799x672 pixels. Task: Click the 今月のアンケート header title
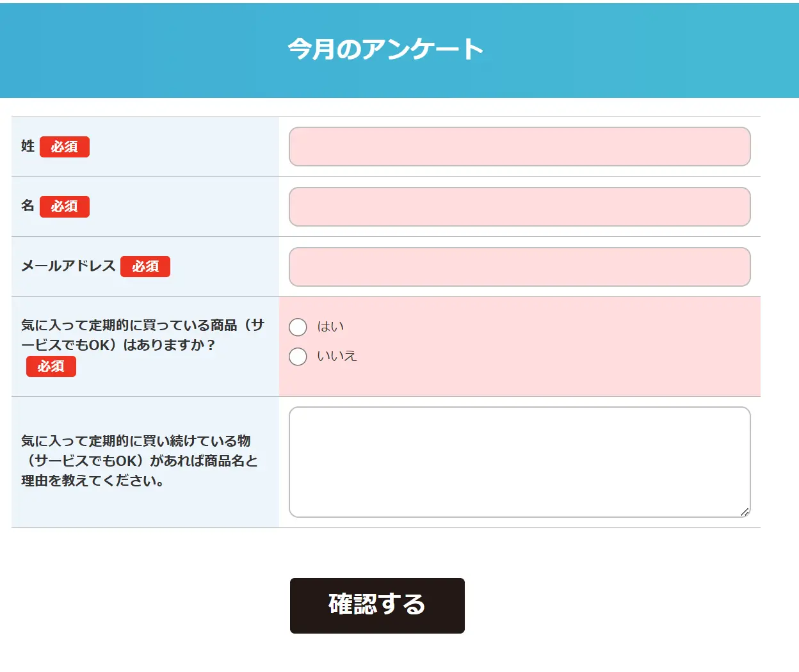point(385,49)
